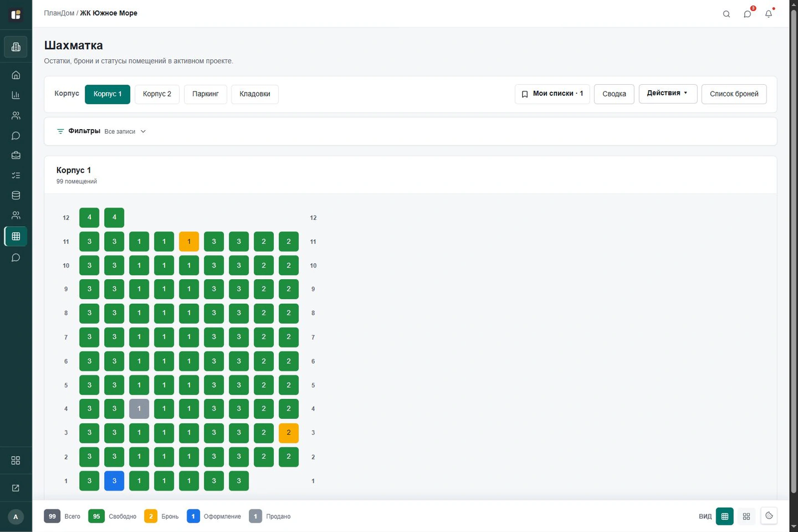Open the Все записи filter dropdown
This screenshot has width=798, height=532.
[125, 132]
